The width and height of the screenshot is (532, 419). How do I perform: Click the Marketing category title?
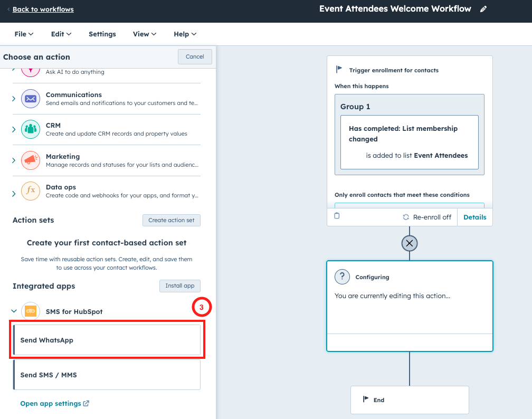click(x=63, y=156)
